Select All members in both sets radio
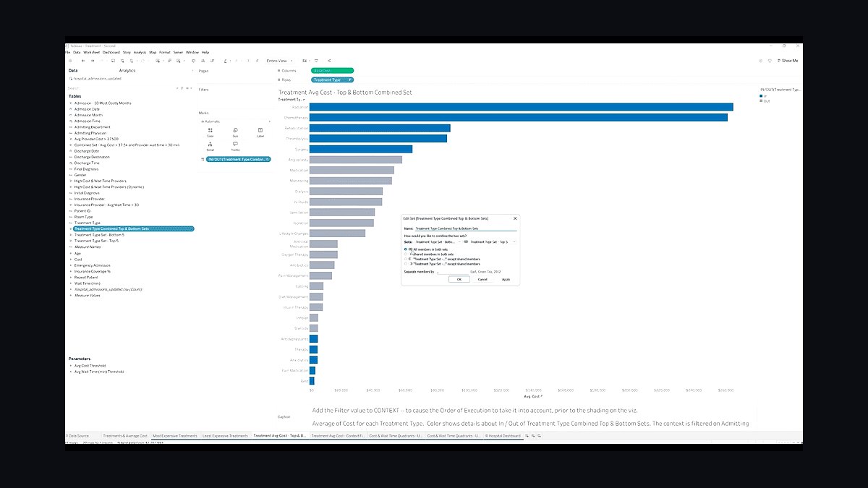 click(406, 249)
